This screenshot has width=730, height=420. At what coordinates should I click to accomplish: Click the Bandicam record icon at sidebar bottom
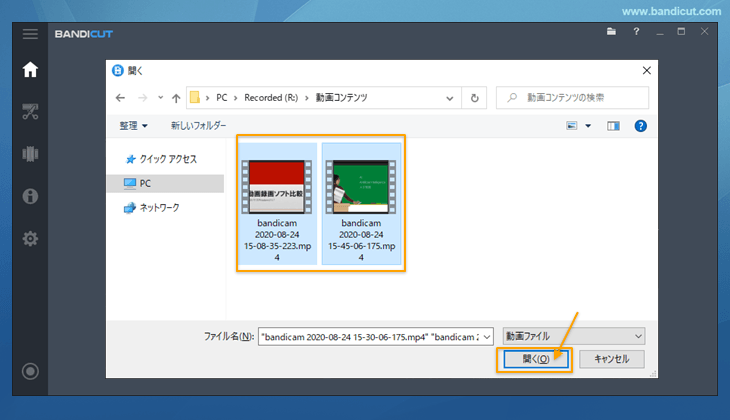pos(30,371)
